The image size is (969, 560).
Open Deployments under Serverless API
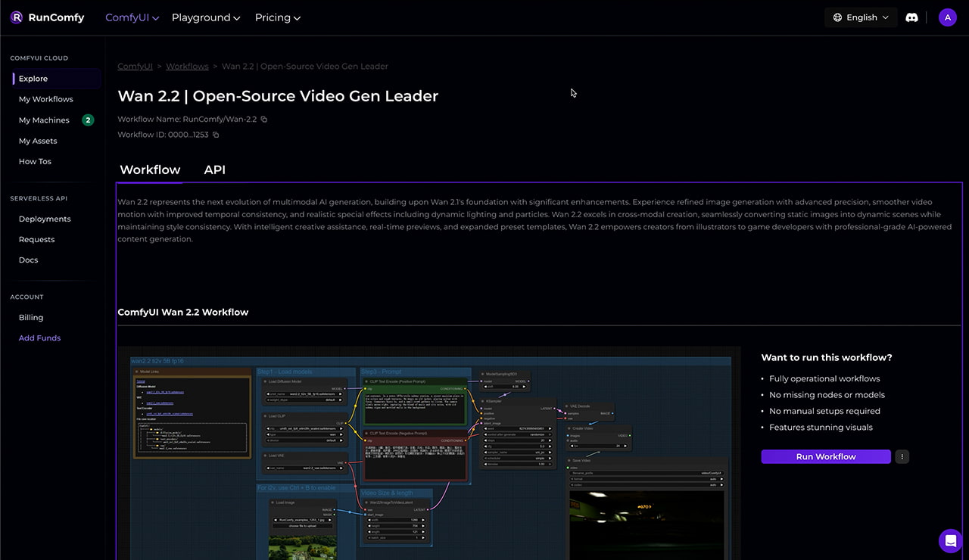coord(45,219)
